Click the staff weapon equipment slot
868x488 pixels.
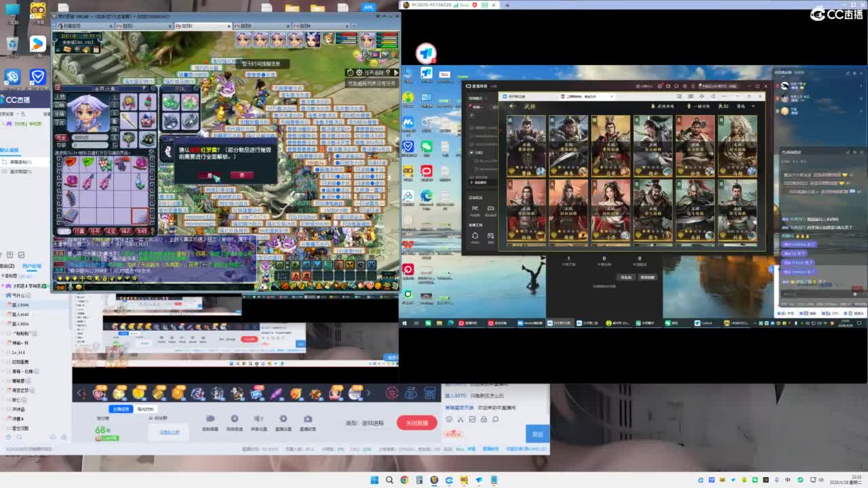[129, 121]
